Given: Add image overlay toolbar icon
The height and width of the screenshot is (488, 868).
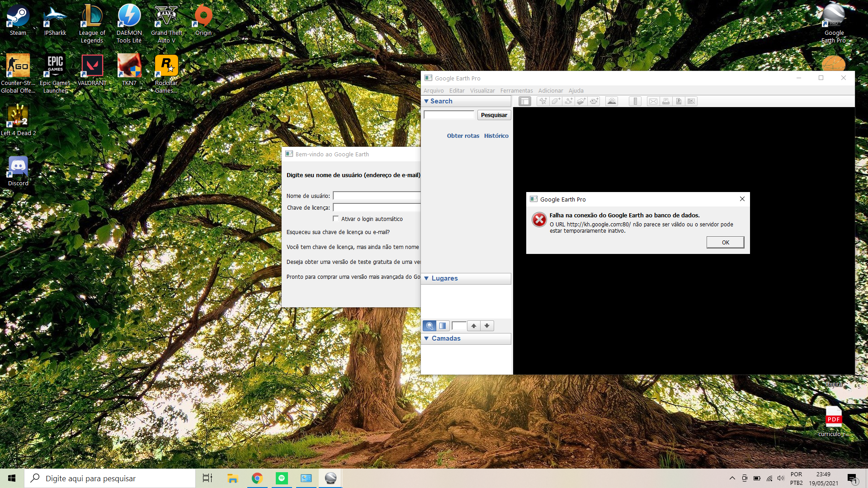Looking at the screenshot, I should tap(581, 101).
